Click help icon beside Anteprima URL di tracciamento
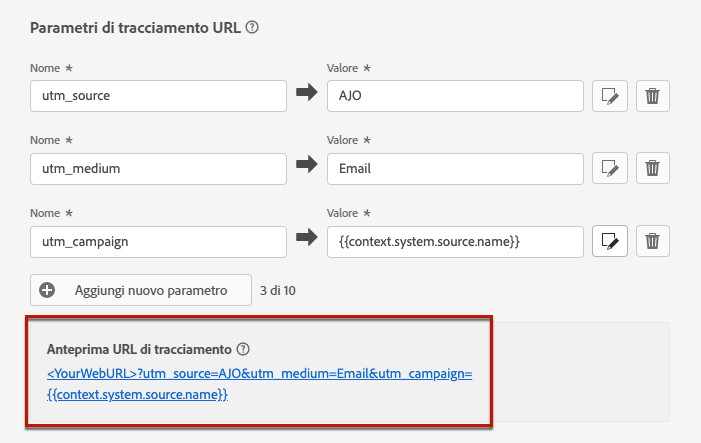 point(243,349)
